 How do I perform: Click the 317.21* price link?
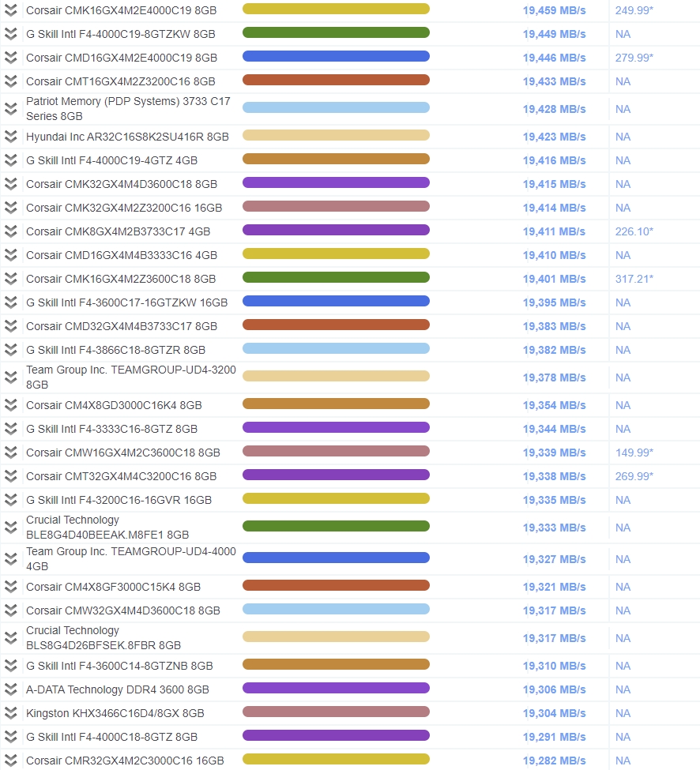click(x=634, y=279)
